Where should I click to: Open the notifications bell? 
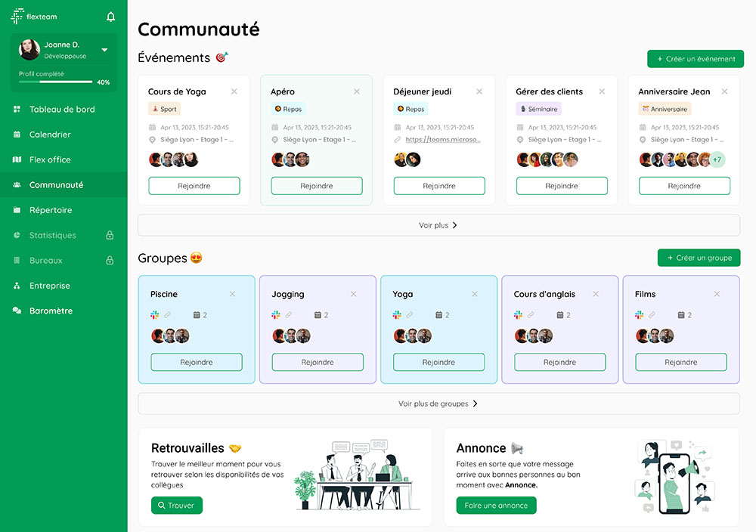tap(111, 17)
